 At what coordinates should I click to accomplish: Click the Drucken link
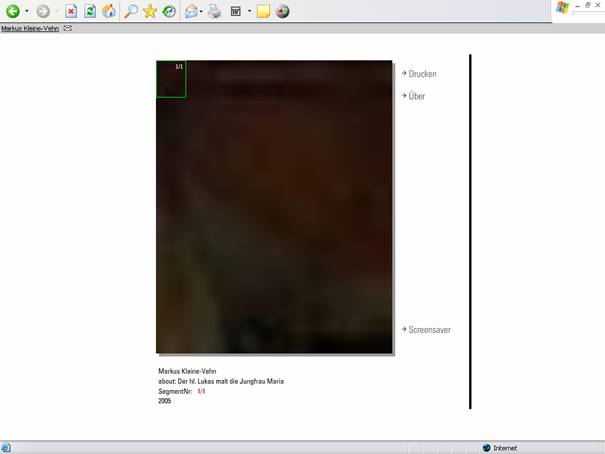422,74
